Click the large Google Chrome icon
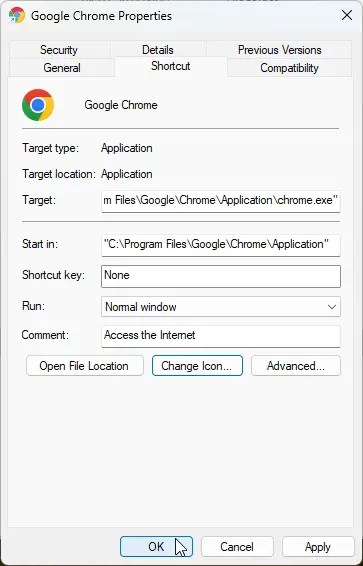363x566 pixels. coord(38,105)
